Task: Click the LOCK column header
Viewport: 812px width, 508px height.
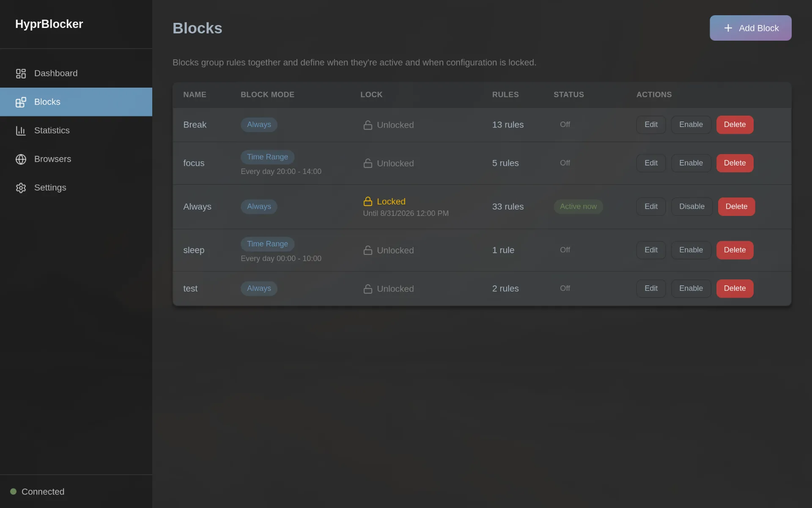Action: (x=371, y=95)
